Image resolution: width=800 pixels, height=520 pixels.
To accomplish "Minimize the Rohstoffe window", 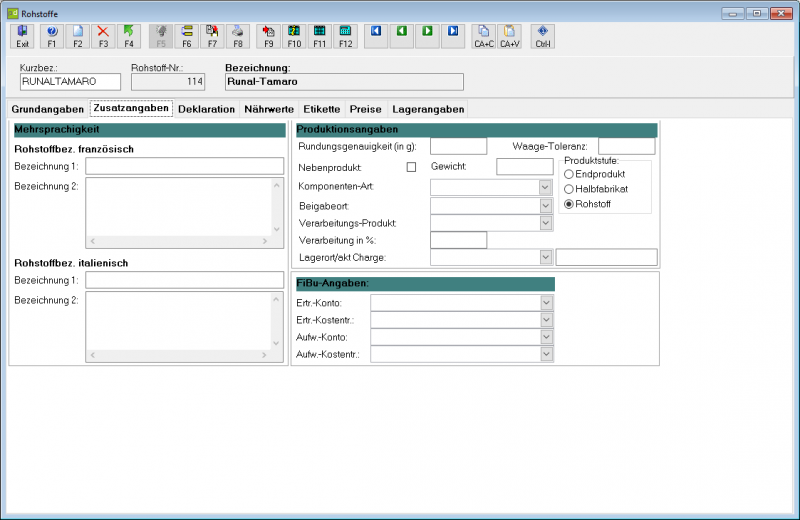I will (733, 13).
